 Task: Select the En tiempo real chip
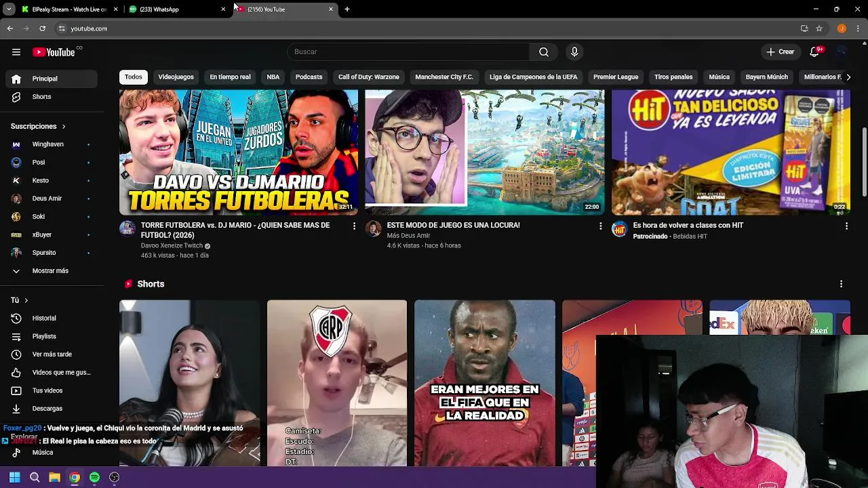[x=230, y=77]
